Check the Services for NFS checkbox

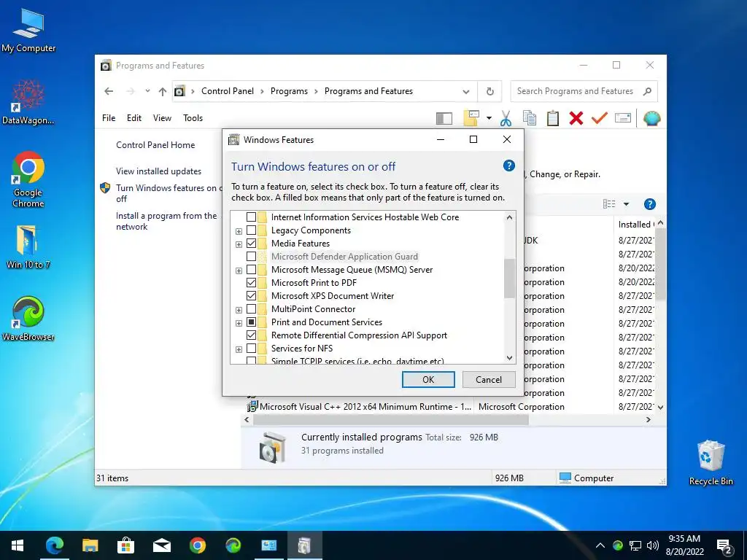[251, 349]
